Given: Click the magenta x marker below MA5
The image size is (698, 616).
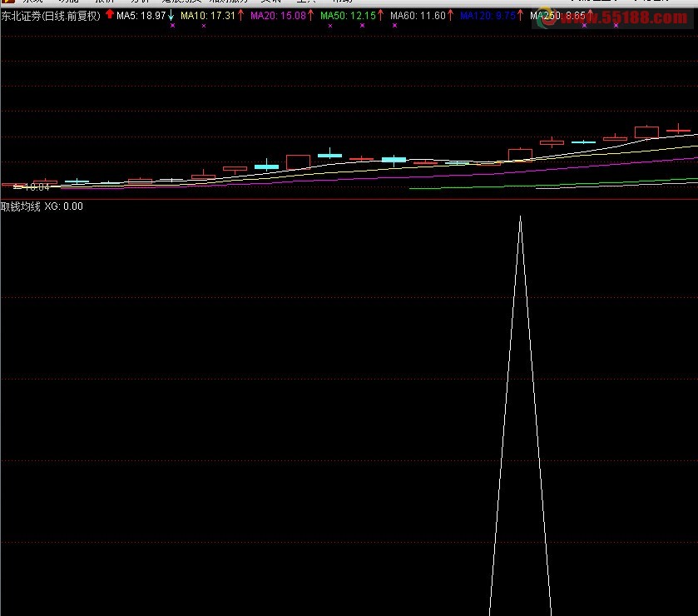Looking at the screenshot, I should pos(172,26).
